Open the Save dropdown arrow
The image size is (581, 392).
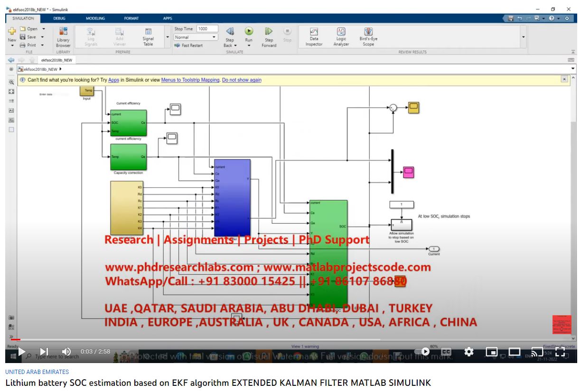tap(42, 37)
